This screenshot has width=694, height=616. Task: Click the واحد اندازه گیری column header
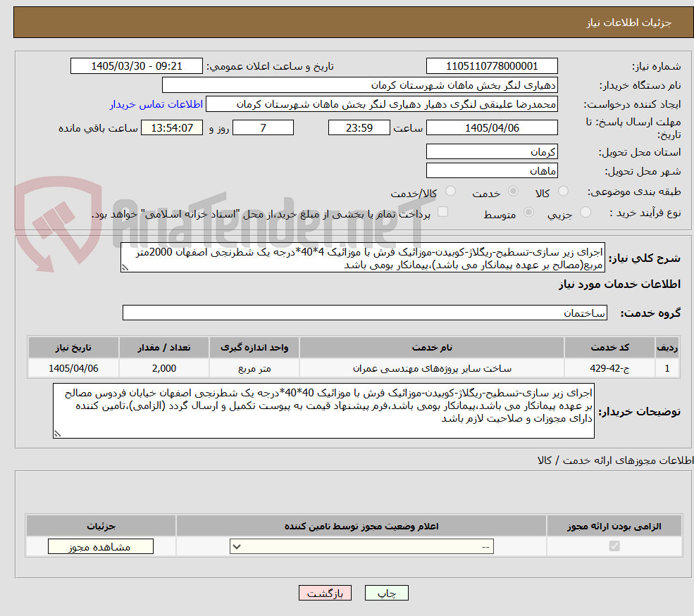click(254, 348)
